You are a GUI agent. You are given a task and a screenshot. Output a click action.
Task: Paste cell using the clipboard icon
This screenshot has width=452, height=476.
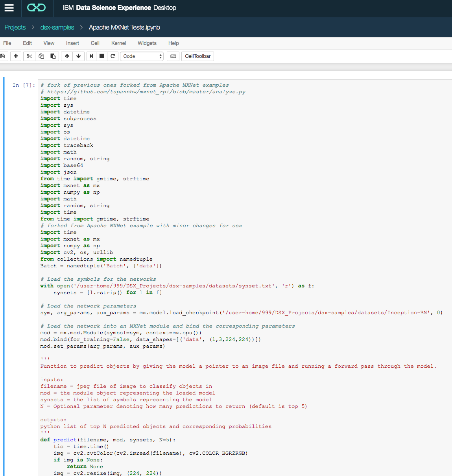[x=53, y=56]
